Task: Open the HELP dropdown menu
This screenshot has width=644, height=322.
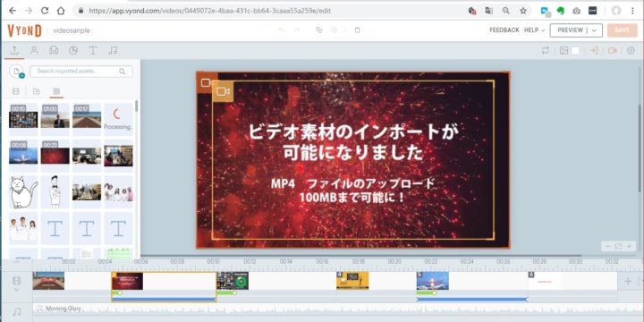Action: [534, 30]
